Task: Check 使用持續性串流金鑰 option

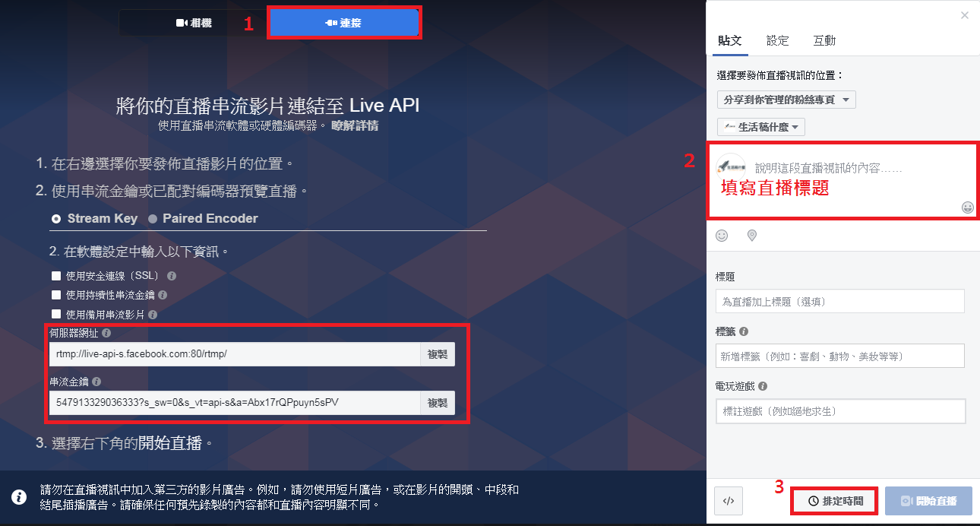Action: (55, 295)
